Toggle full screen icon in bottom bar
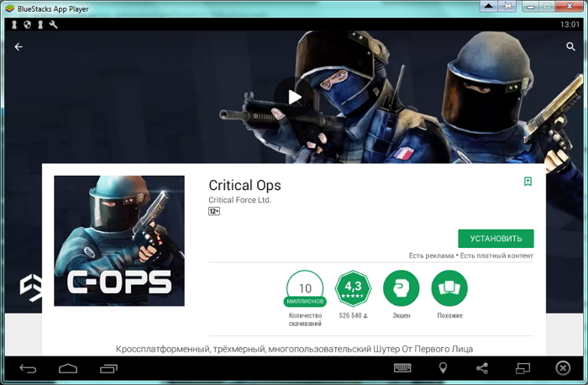The height and width of the screenshot is (385, 588). coord(522,368)
